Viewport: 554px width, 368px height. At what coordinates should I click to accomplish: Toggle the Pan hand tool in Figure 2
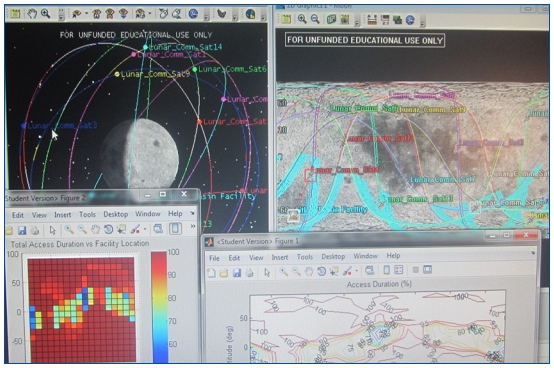pos(95,230)
